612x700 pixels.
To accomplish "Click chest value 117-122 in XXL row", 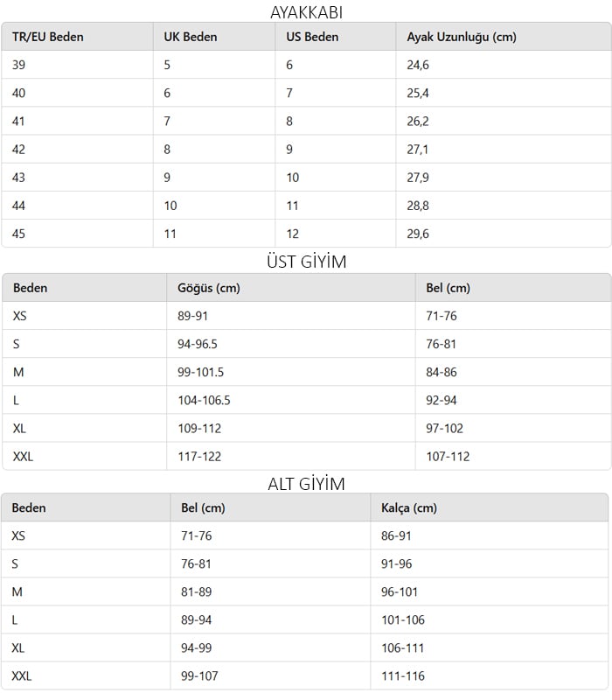I will tap(199, 456).
